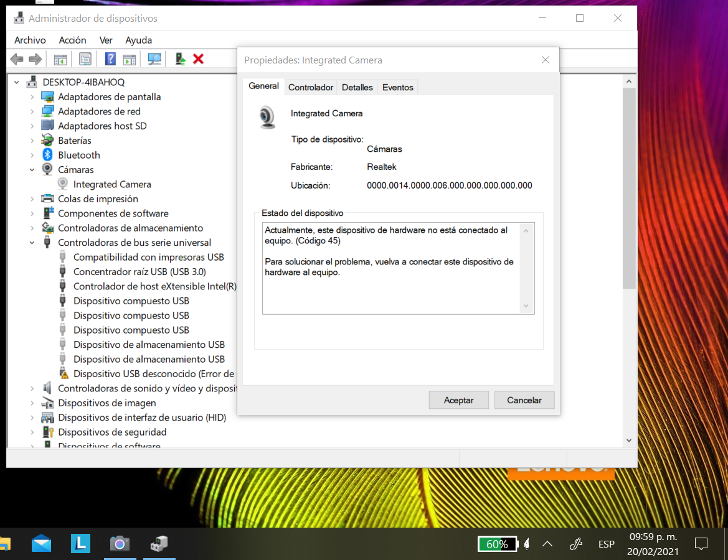This screenshot has width=728, height=560.
Task: Click device tree scrollbar down arrow
Action: point(629,441)
